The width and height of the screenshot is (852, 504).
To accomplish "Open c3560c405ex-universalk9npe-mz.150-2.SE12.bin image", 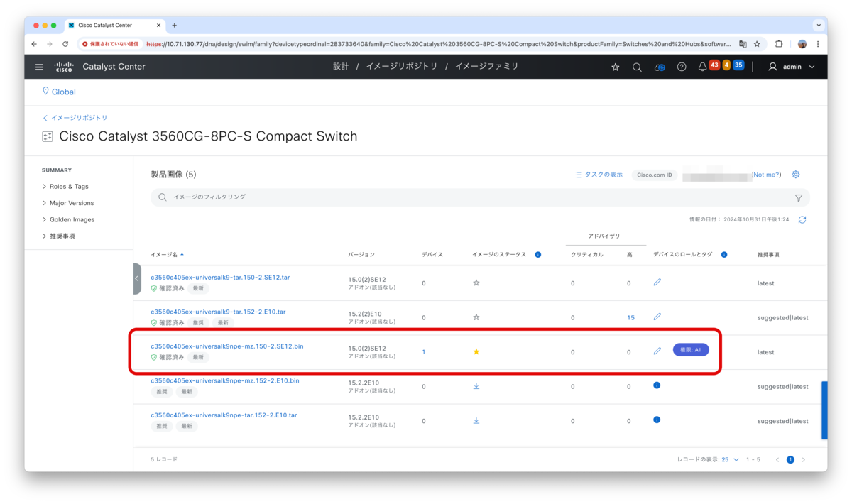I will point(227,346).
